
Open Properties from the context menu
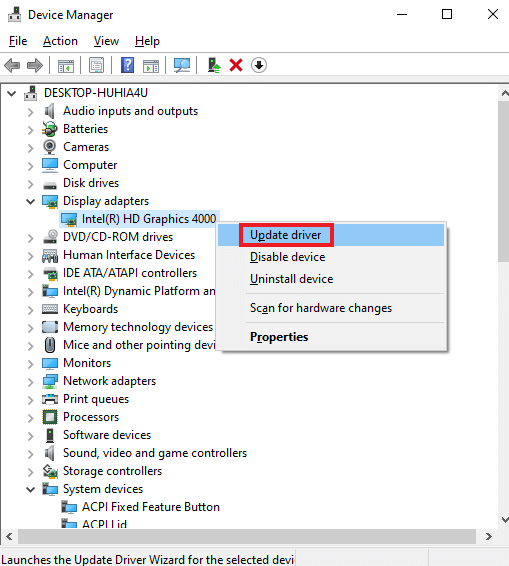(331, 337)
